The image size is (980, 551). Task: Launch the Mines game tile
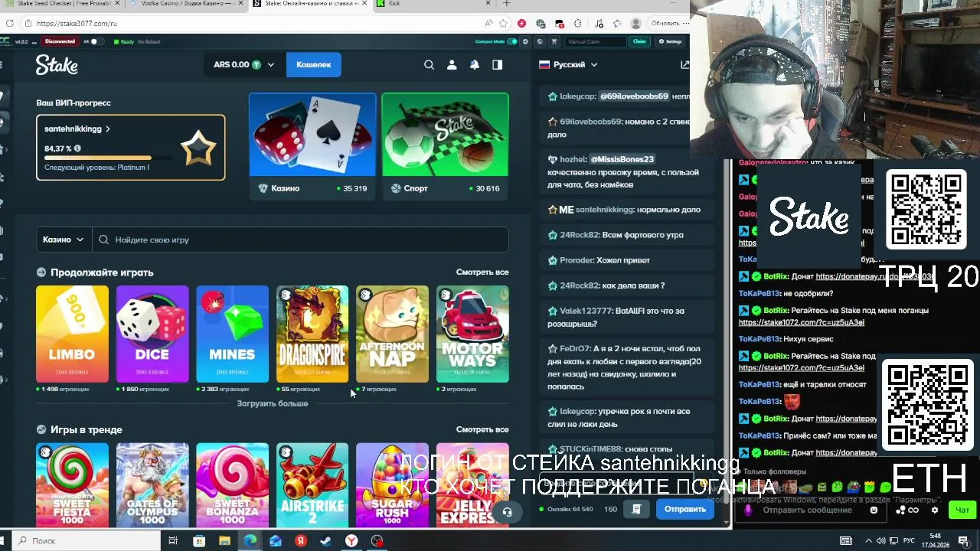232,334
